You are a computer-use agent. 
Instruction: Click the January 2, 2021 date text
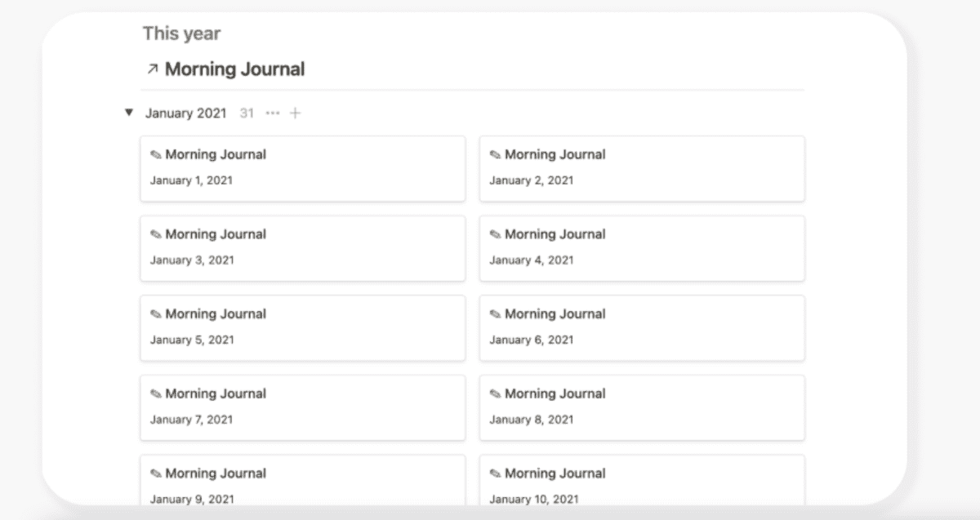(x=531, y=180)
